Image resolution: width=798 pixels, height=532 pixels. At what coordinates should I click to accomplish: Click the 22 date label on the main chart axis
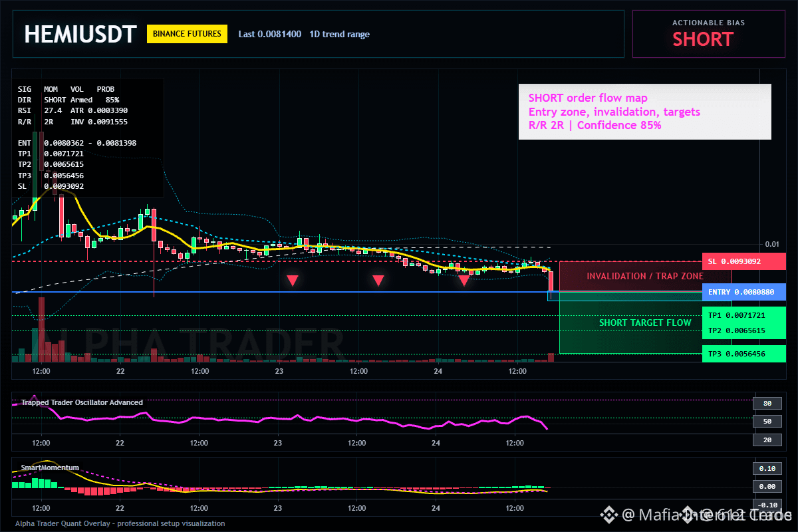coord(120,371)
